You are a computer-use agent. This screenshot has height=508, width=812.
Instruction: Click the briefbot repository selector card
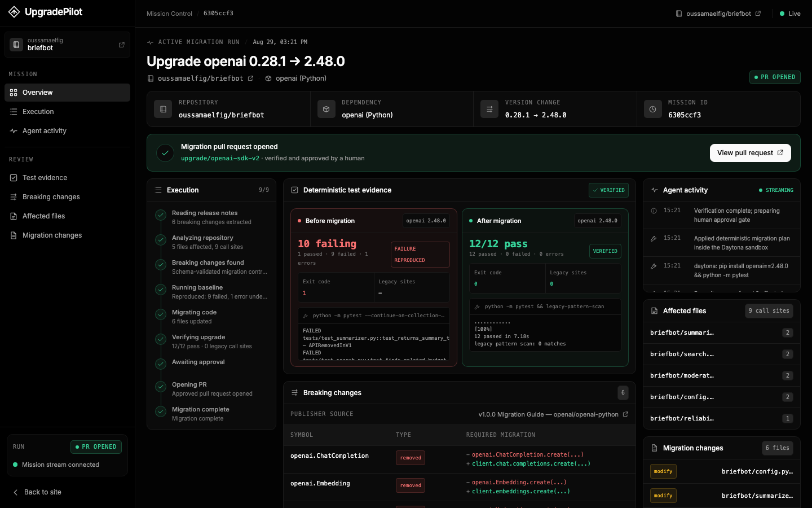(x=67, y=45)
